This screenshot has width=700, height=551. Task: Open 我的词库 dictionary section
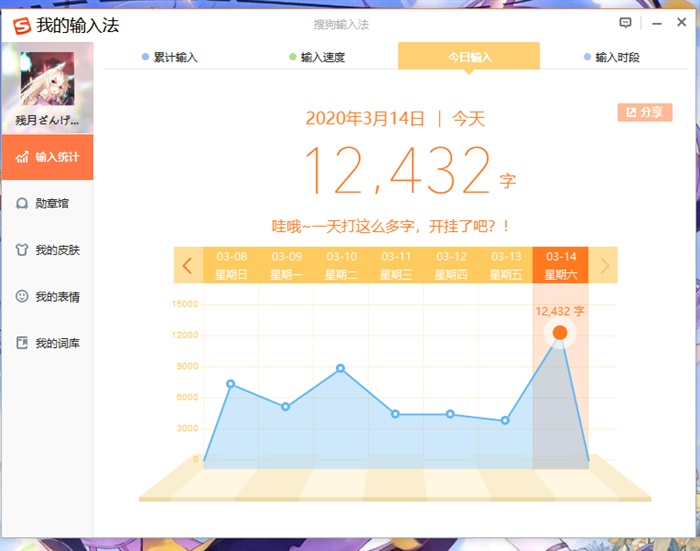47,343
